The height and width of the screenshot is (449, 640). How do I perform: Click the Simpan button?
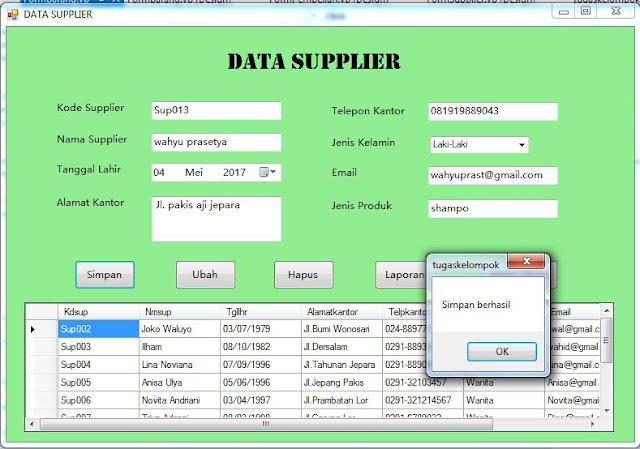tap(105, 275)
